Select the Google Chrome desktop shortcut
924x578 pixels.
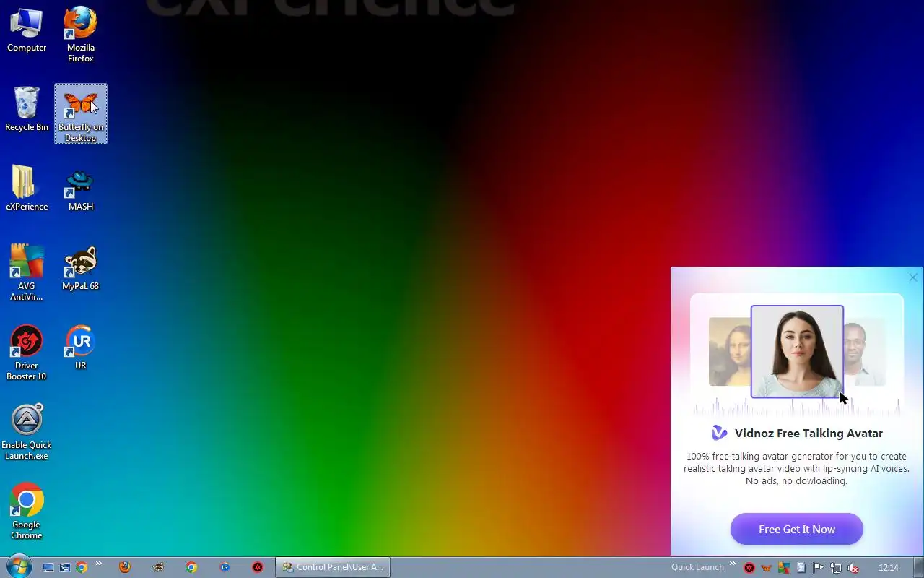pos(27,512)
